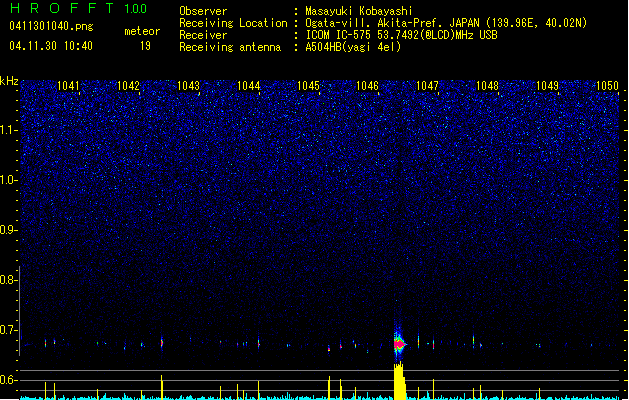
Task: Click the 0.8 kHz frequency label
Action: (x=9, y=280)
